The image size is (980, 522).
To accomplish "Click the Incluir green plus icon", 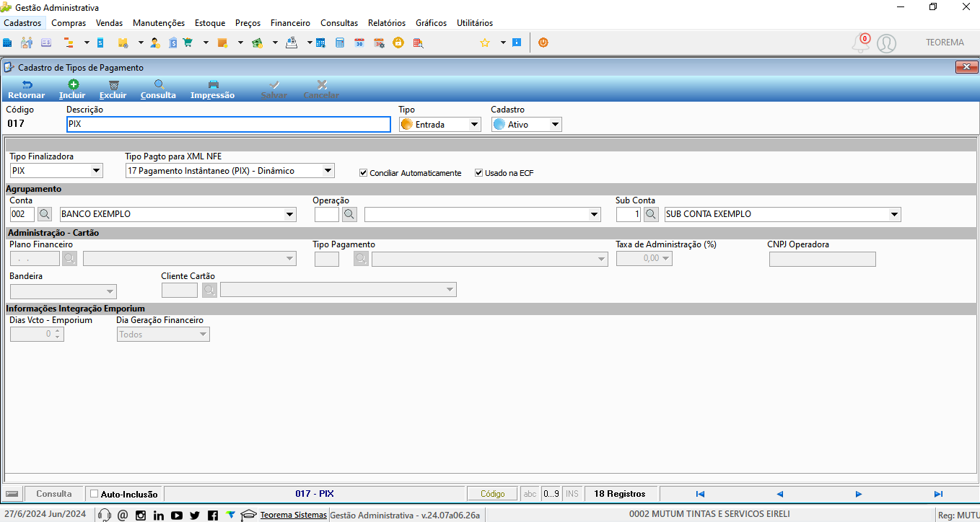I will click(x=73, y=85).
